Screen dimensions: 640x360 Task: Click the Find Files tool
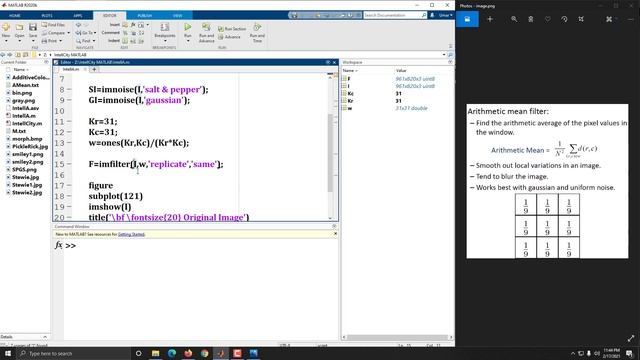pos(53,25)
